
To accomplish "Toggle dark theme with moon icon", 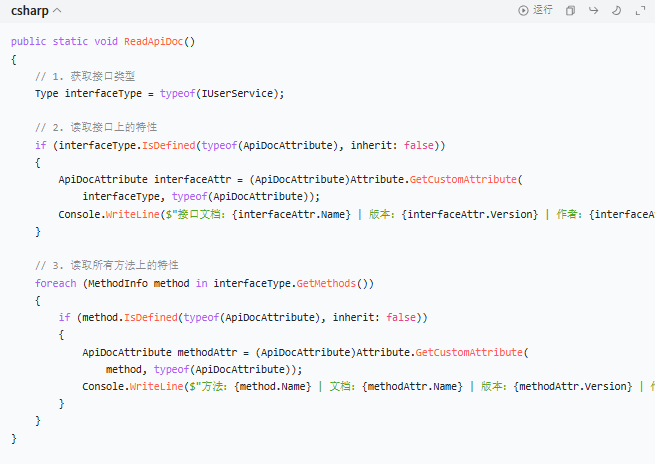I will (616, 10).
